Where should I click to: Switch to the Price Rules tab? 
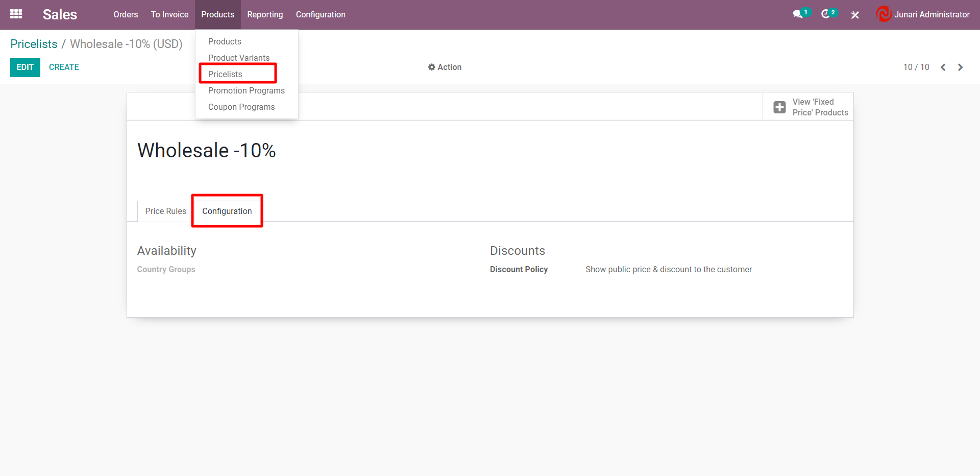tap(165, 211)
